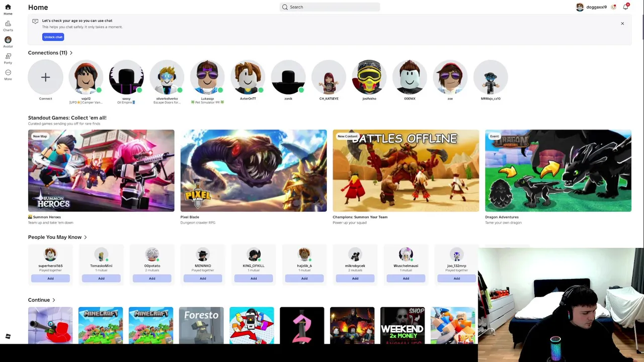Open the pink 2 game thumbnail
The image size is (644, 362).
(302, 325)
